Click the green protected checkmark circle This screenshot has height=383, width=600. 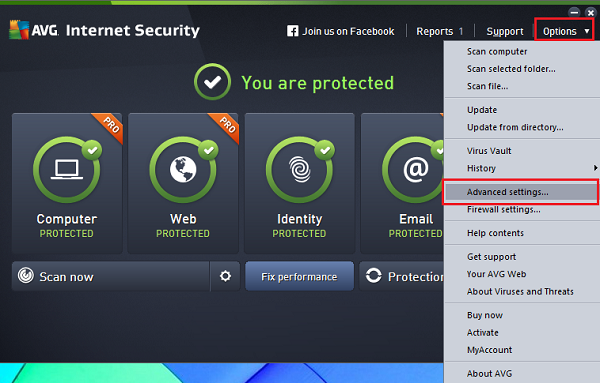212,82
